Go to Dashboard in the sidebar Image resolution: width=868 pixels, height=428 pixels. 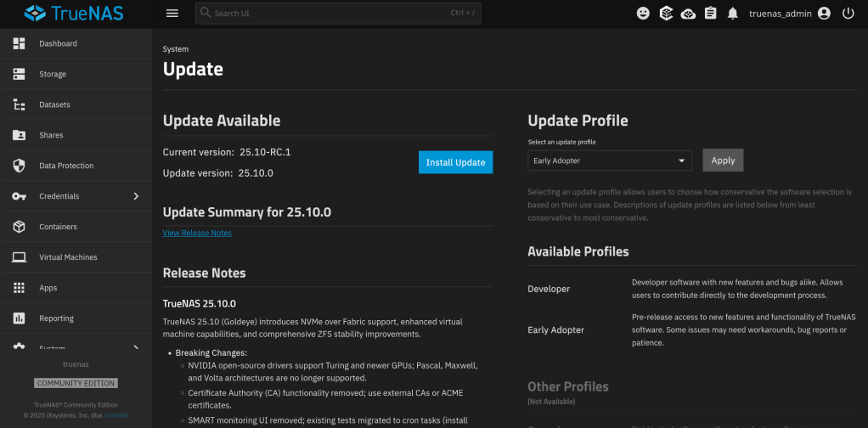pyautogui.click(x=58, y=43)
